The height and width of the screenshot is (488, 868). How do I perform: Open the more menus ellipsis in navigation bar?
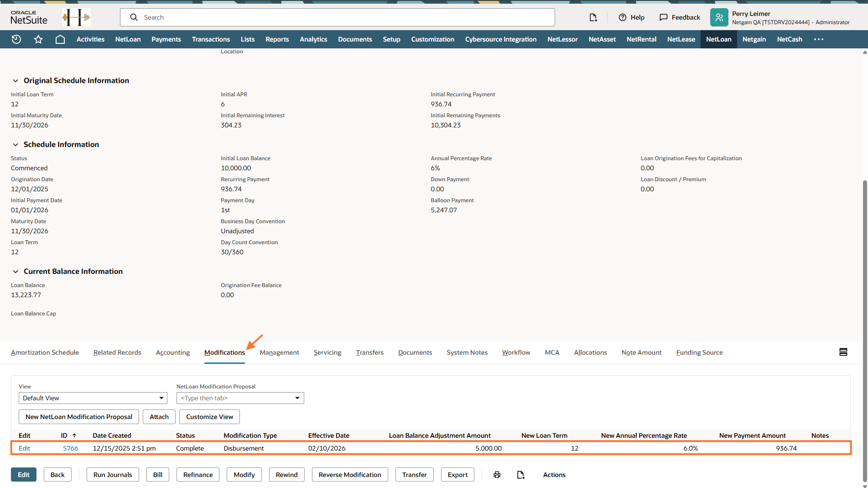[x=819, y=39]
